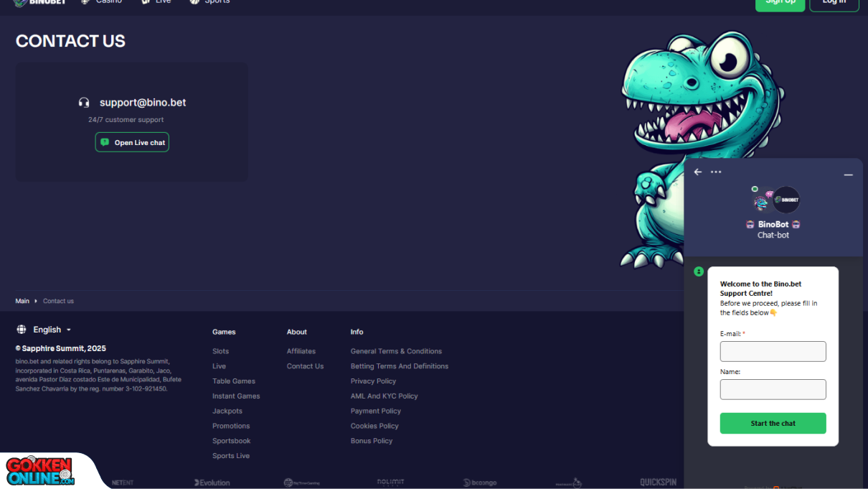Open Table Games footer link
The image size is (868, 489).
[x=234, y=381]
